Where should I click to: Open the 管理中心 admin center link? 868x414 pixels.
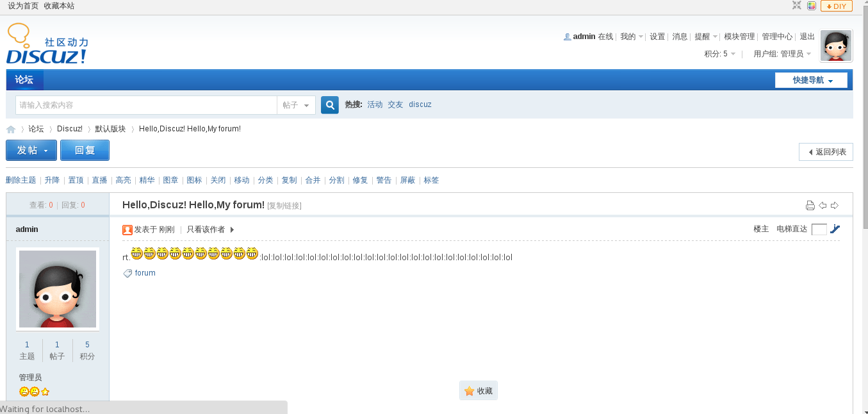[x=776, y=37]
